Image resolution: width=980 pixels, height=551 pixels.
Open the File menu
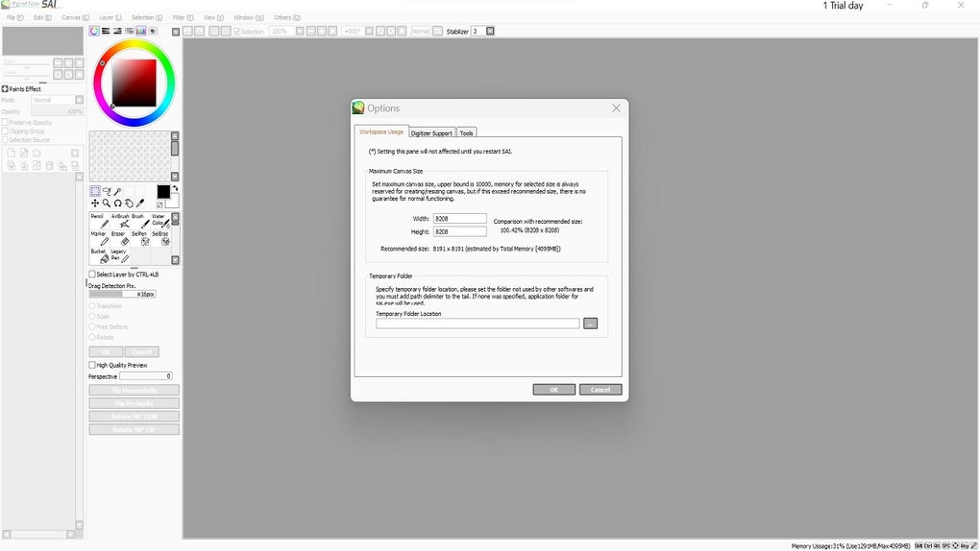(15, 17)
